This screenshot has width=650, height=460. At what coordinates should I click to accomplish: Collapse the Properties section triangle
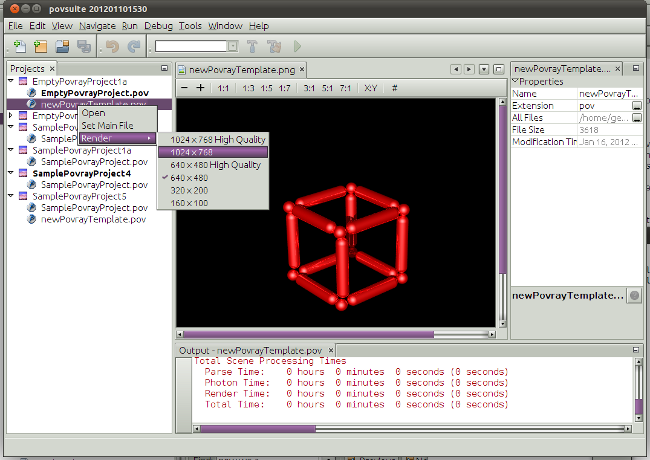[x=515, y=81]
